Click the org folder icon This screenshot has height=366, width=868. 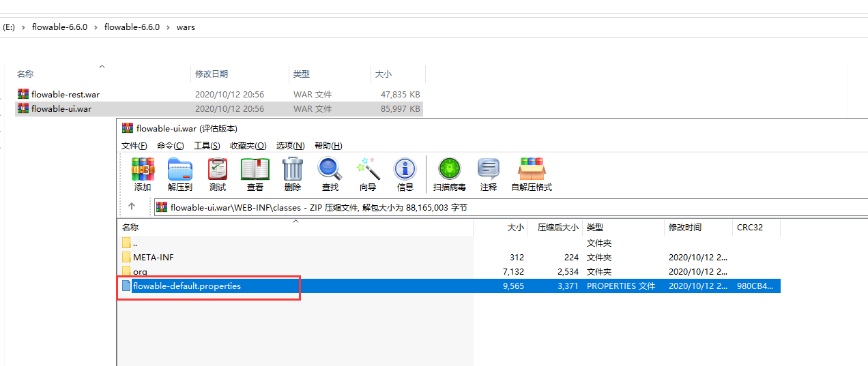pos(126,271)
